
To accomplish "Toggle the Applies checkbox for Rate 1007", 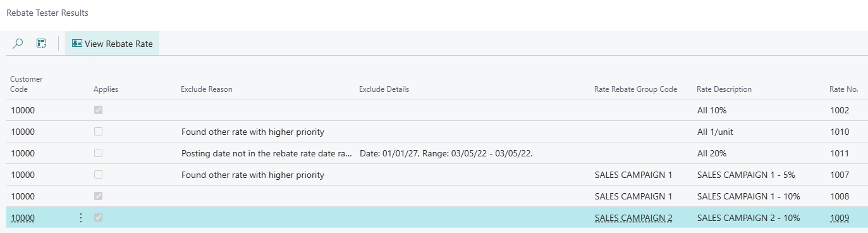I will tap(98, 175).
